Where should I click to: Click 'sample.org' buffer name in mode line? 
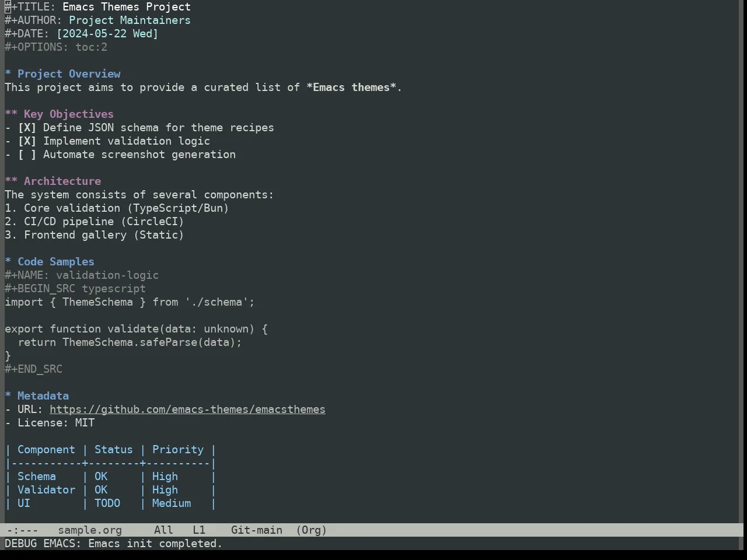(x=90, y=530)
